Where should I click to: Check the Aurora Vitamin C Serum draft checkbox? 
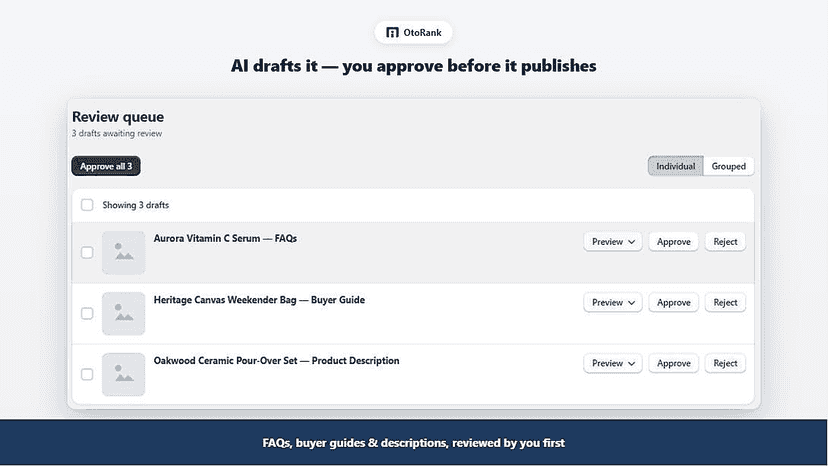point(87,253)
